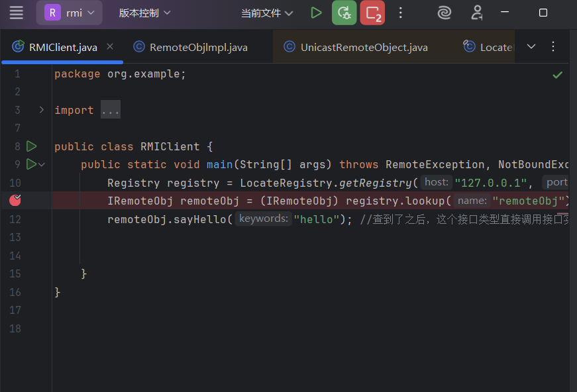Click run gutter icon beside RMIClient class
The height and width of the screenshot is (392, 577).
click(x=31, y=146)
